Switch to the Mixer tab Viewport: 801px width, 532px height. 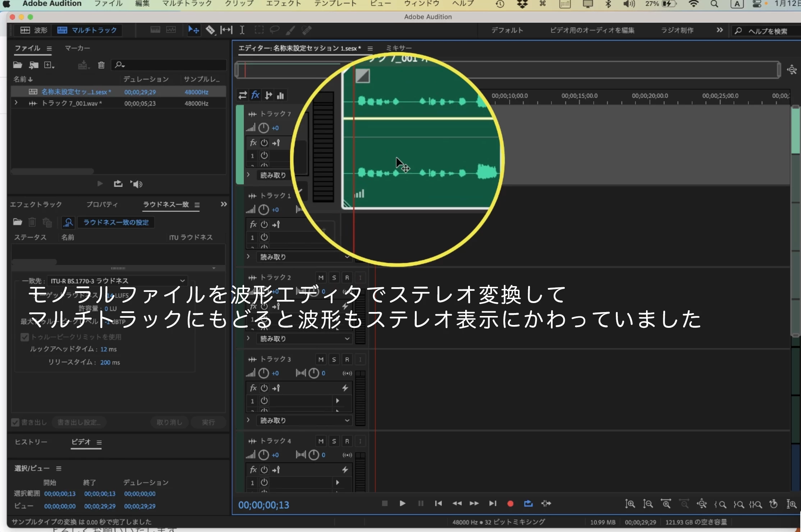pos(399,48)
